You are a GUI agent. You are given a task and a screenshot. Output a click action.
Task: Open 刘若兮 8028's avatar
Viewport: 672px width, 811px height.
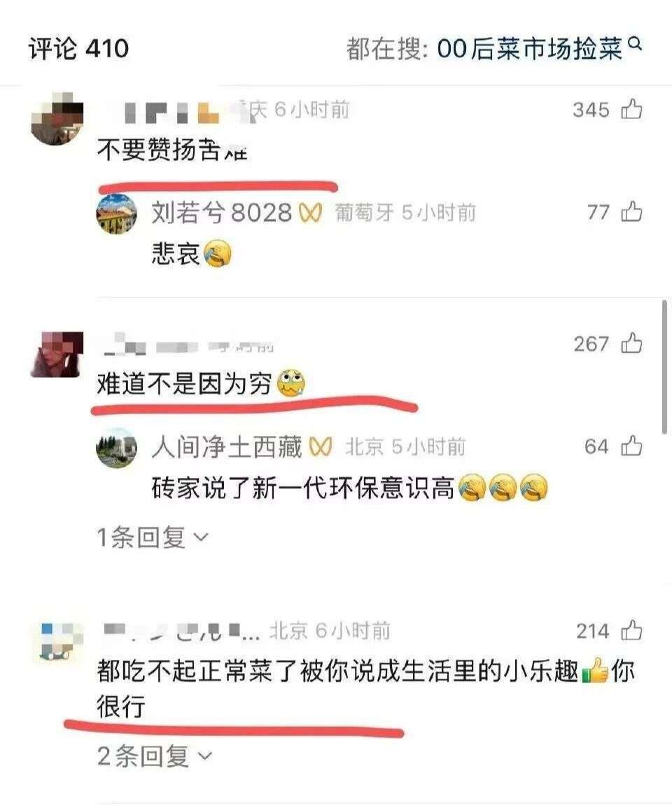pyautogui.click(x=116, y=213)
